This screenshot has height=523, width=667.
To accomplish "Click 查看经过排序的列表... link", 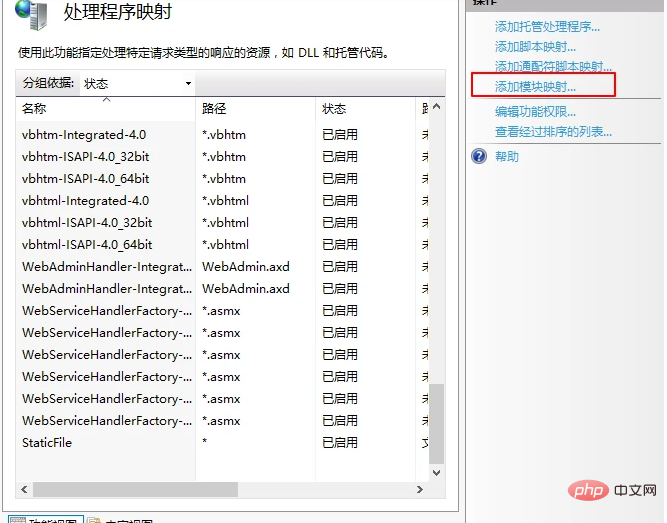I will tap(553, 132).
